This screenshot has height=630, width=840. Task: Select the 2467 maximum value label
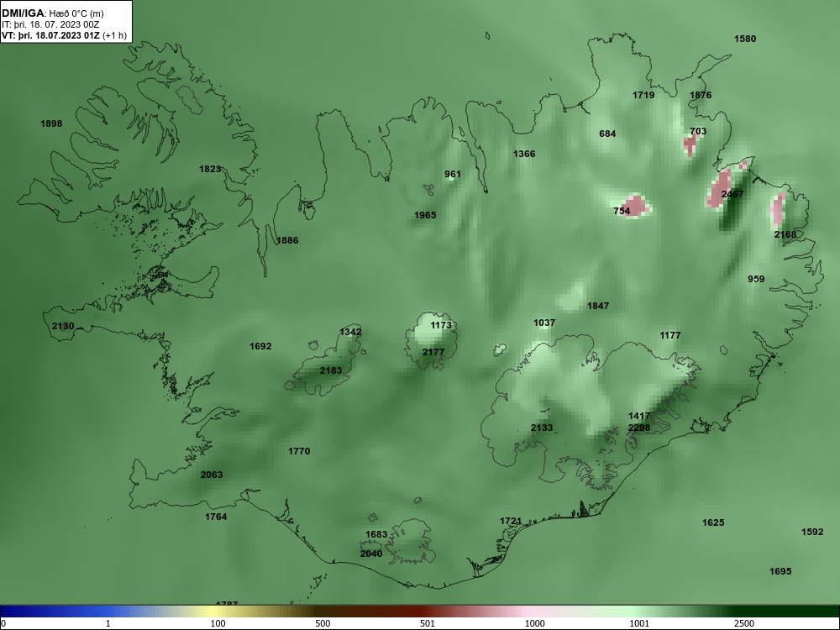tap(732, 194)
